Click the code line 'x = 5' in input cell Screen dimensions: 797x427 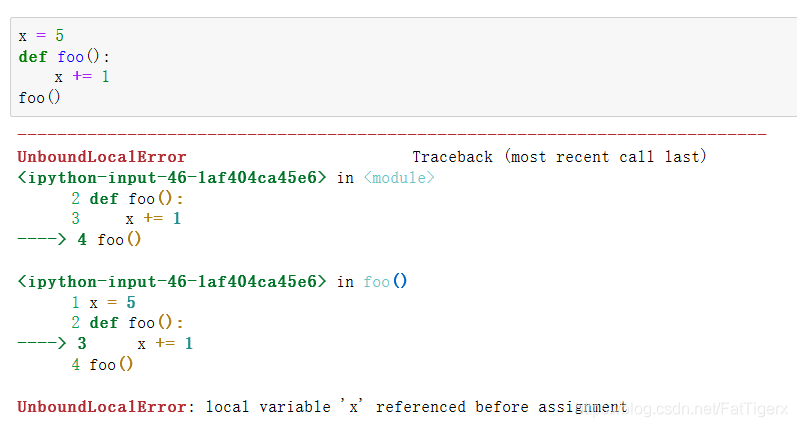point(41,36)
